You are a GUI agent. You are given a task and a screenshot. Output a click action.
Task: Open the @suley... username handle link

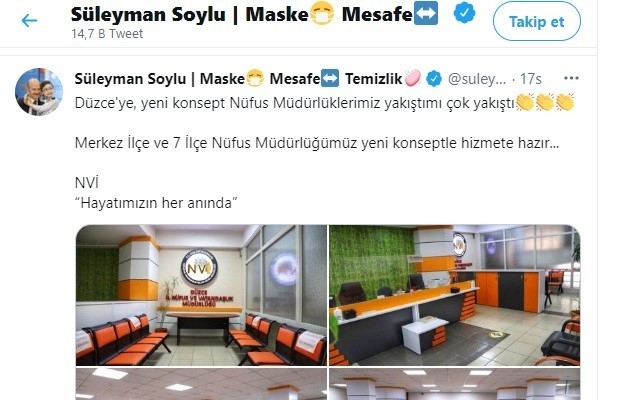tap(477, 79)
